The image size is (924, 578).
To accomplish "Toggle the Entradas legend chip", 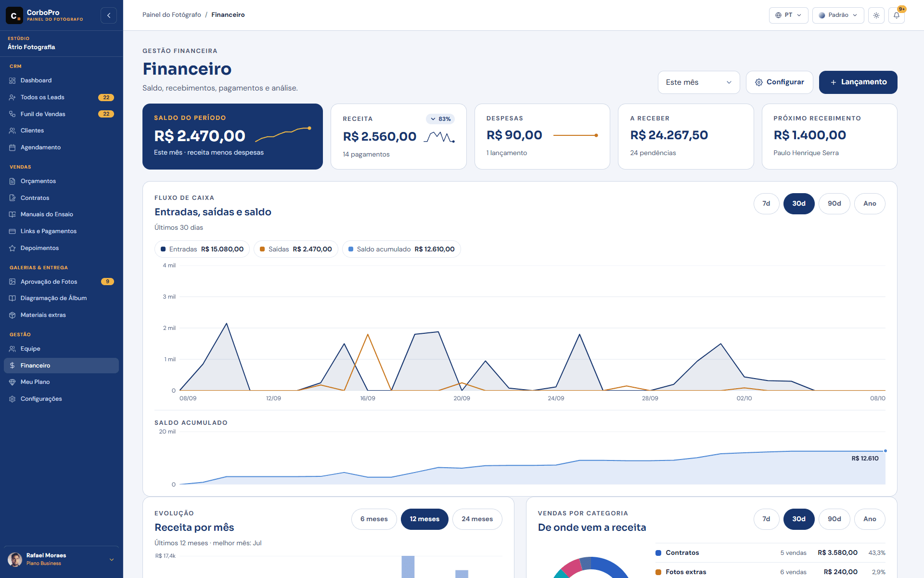I will [202, 249].
